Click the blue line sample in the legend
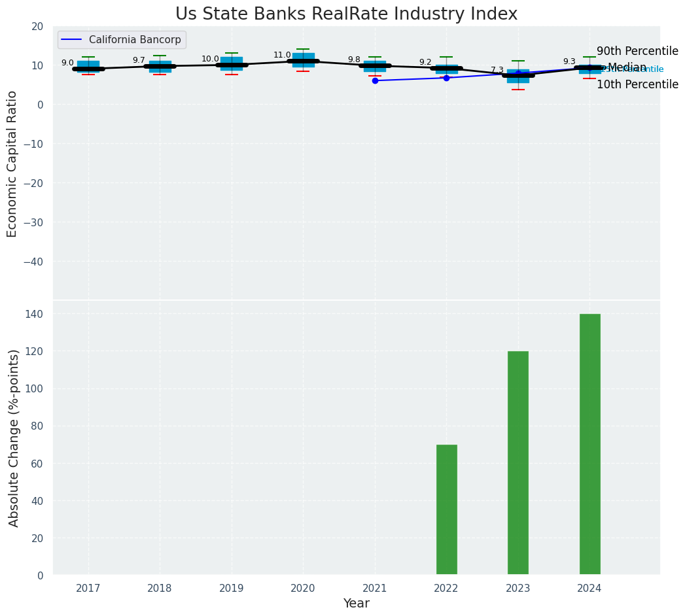The image size is (685, 616). (71, 40)
